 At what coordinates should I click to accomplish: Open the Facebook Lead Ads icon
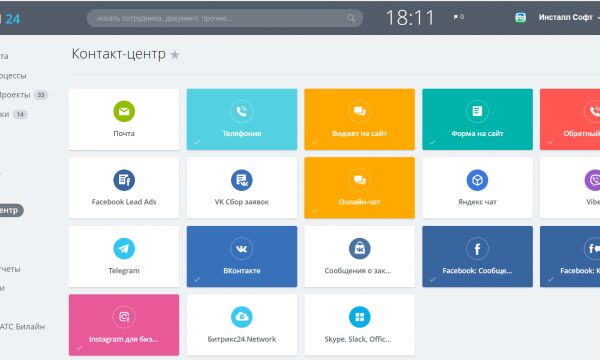coord(124,180)
